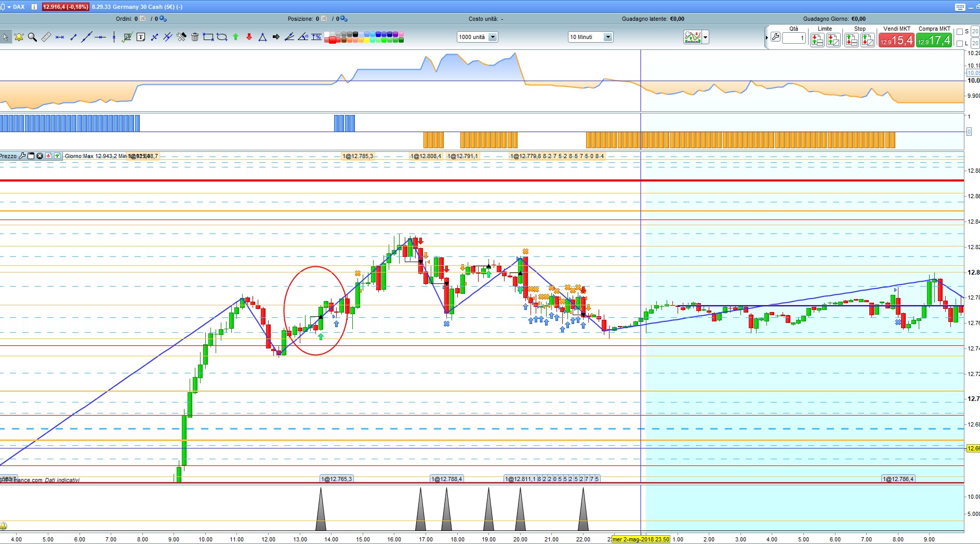
Task: Cancel all orders with the Ordini X icon
Action: coord(143,19)
